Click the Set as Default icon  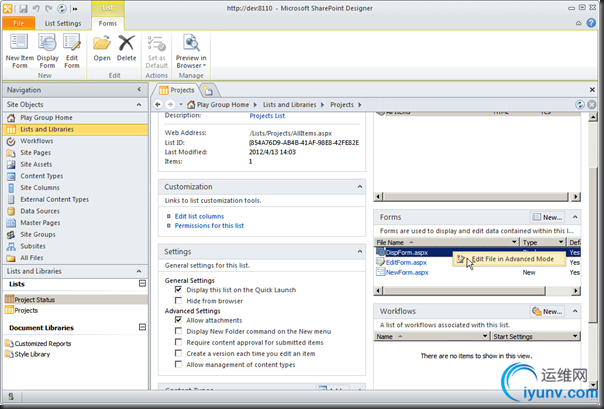click(156, 44)
